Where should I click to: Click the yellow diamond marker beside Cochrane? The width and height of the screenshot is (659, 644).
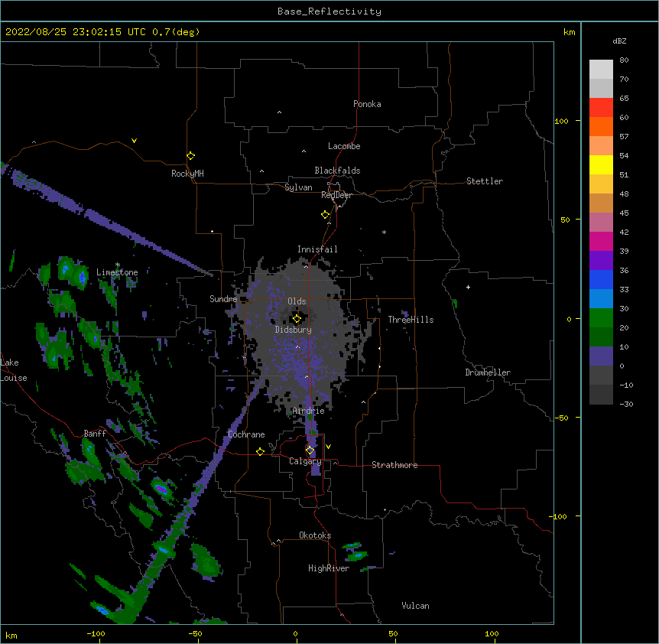coord(260,451)
